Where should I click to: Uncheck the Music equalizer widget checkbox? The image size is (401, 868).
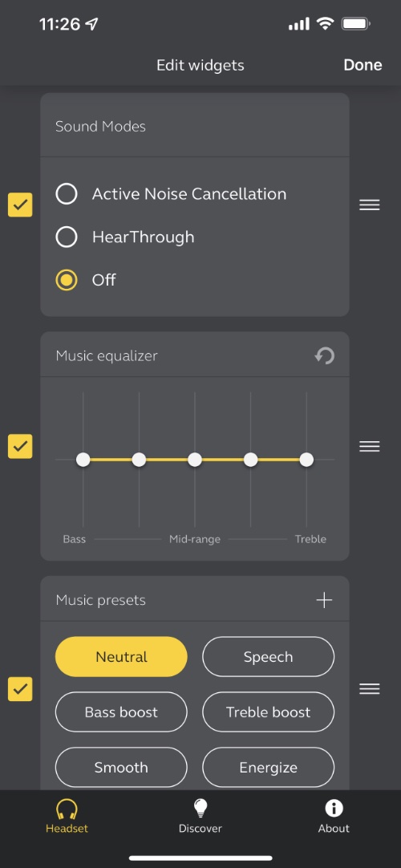20,446
